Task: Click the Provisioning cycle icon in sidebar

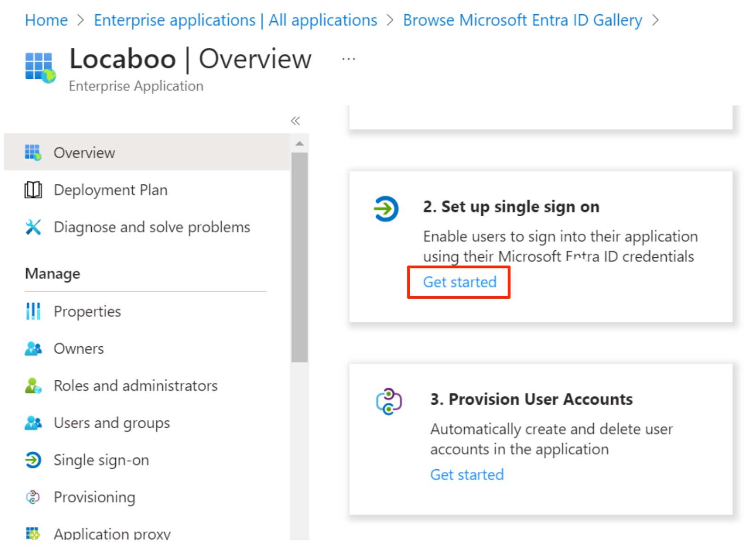Action: coord(33,497)
